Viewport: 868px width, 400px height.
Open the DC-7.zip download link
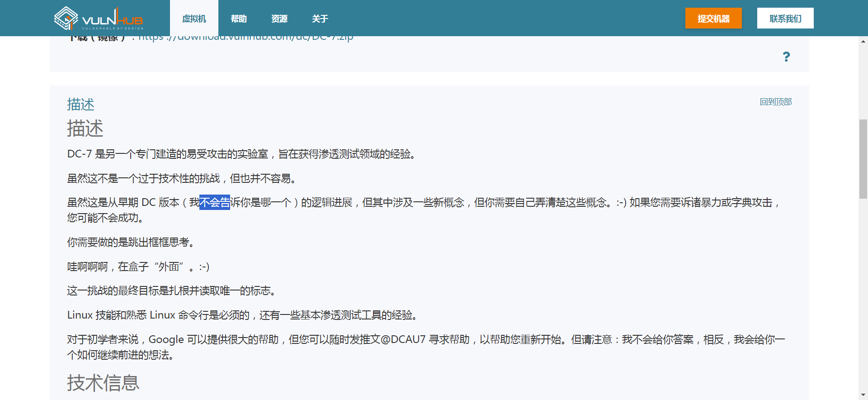(246, 38)
